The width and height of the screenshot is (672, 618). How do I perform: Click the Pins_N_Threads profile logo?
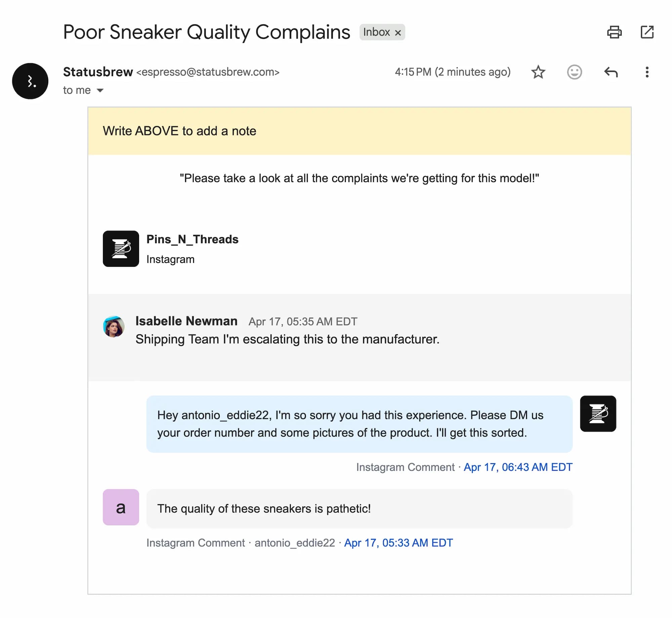point(121,249)
